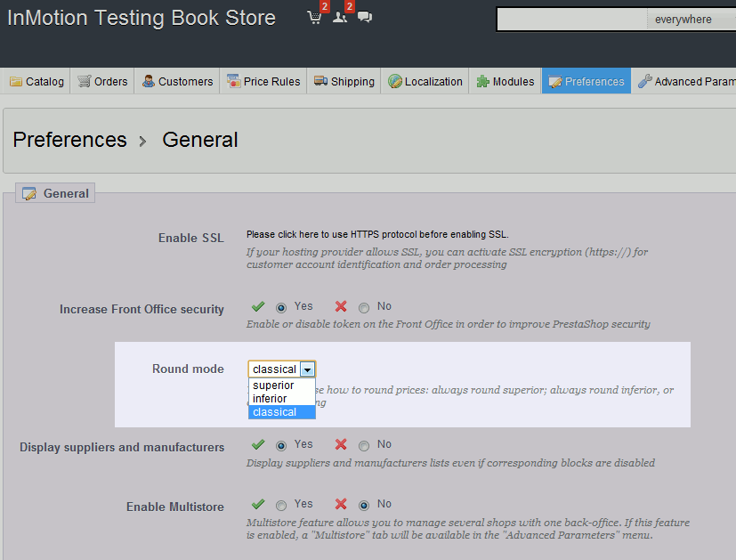Select Yes radio for Enable Multistore
This screenshot has height=560, width=736.
pyautogui.click(x=281, y=505)
